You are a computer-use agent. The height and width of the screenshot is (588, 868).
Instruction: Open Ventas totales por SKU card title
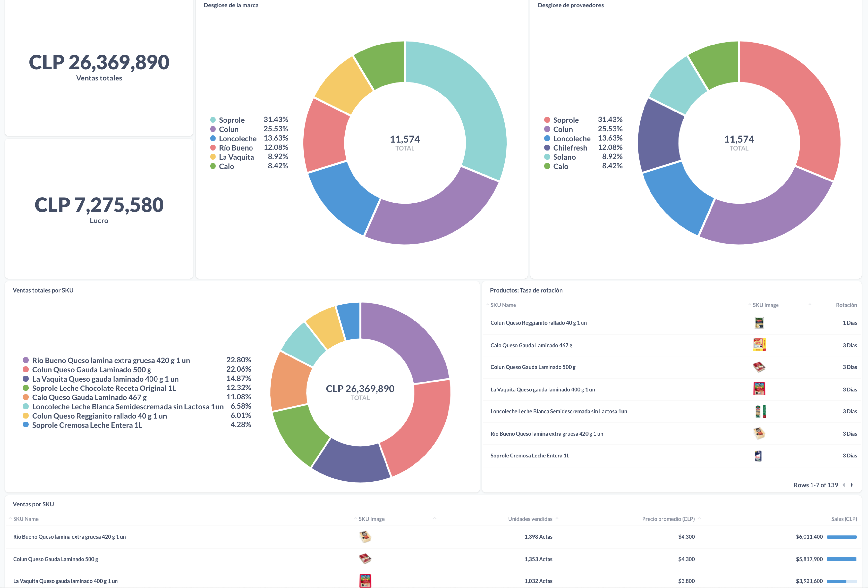[43, 290]
